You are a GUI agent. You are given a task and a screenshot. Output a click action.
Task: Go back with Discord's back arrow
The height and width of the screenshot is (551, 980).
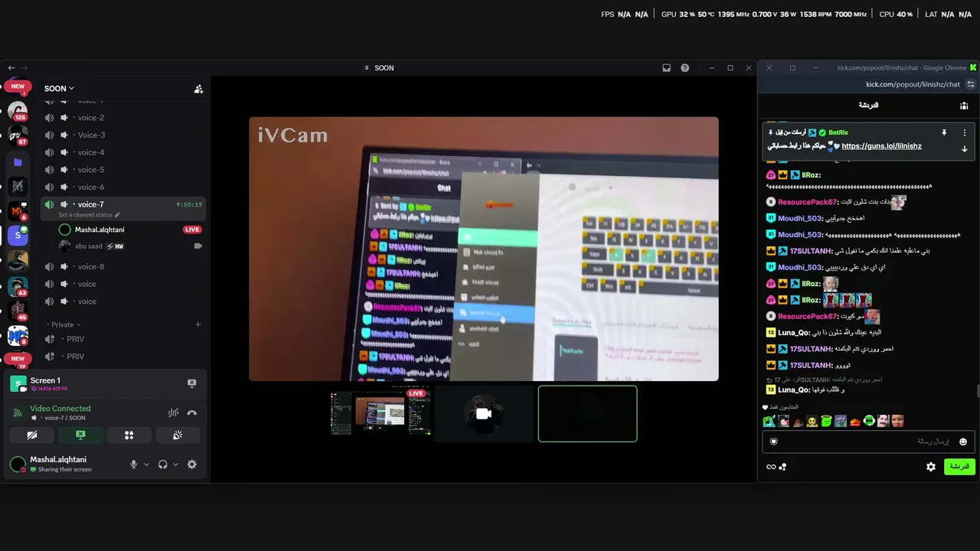11,68
